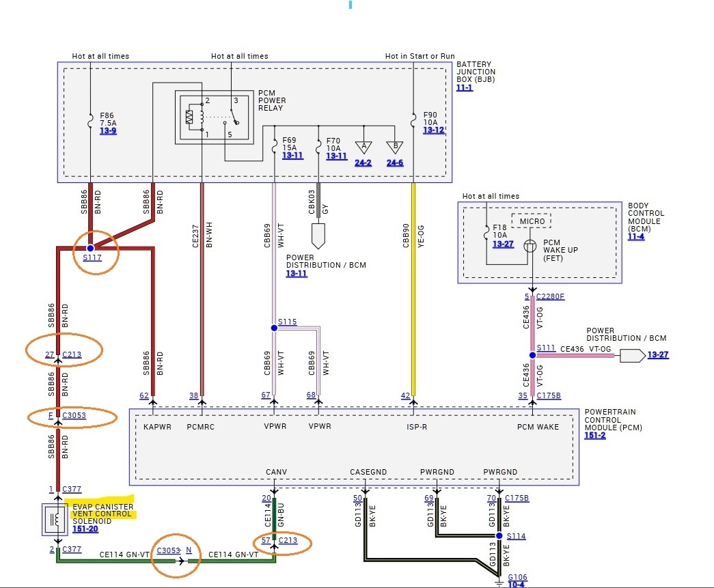Click the blue splice dot at S115
This screenshot has height=588, width=714.
(274, 328)
